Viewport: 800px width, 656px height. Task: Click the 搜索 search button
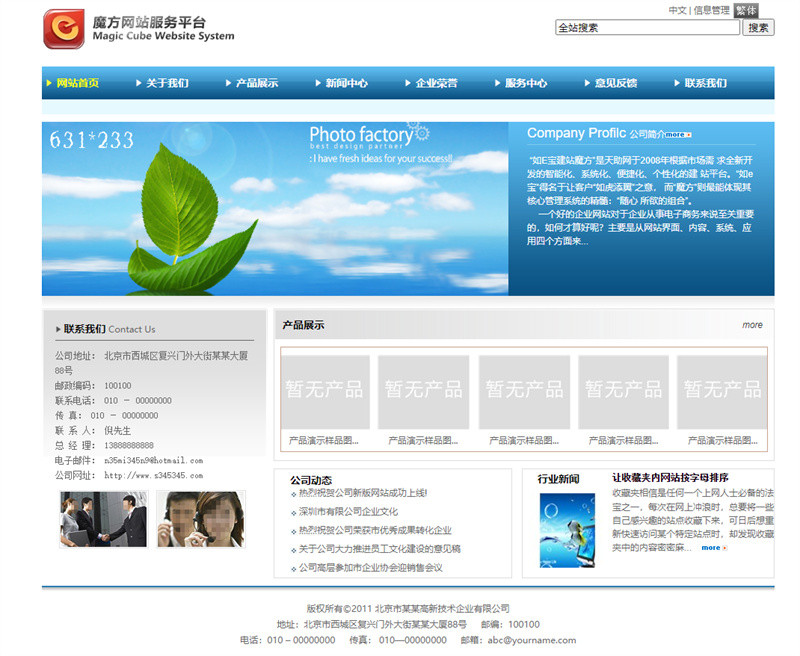tap(758, 28)
